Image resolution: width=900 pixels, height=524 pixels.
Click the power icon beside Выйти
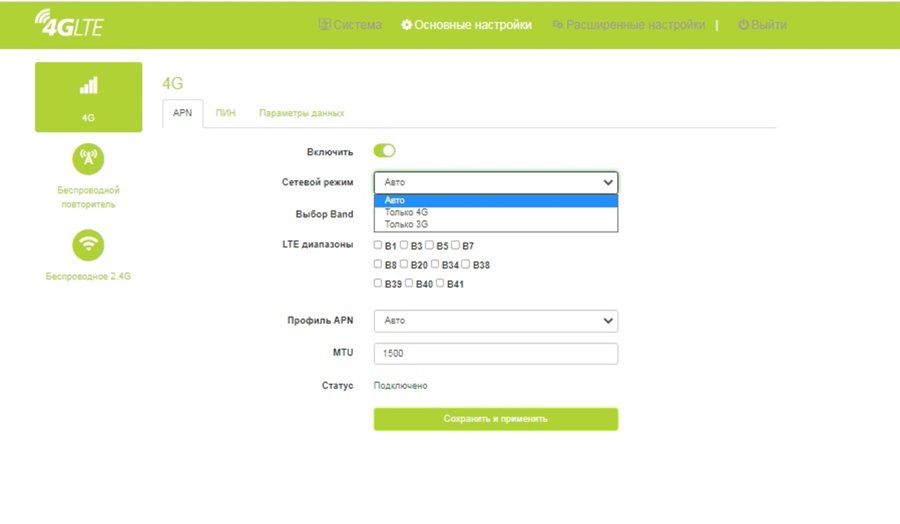pos(743,24)
